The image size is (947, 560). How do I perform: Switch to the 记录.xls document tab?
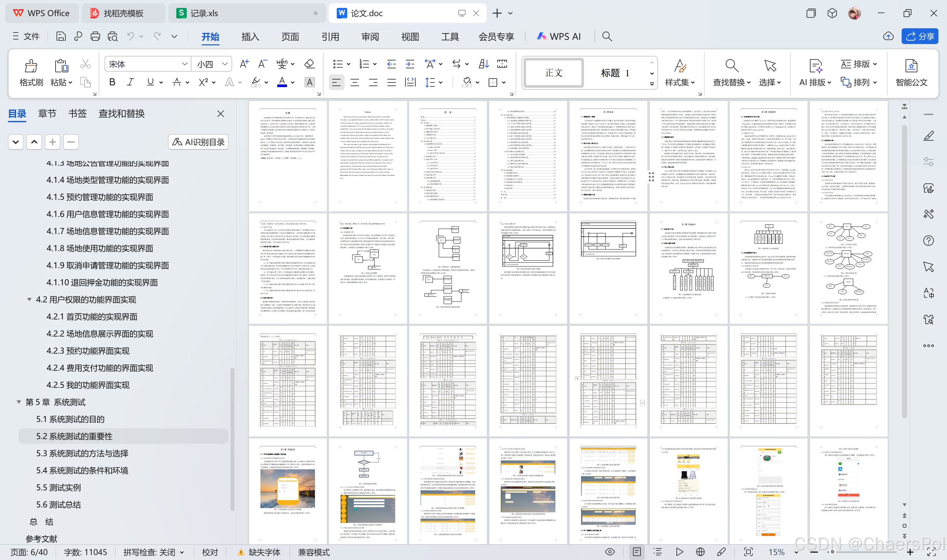247,13
